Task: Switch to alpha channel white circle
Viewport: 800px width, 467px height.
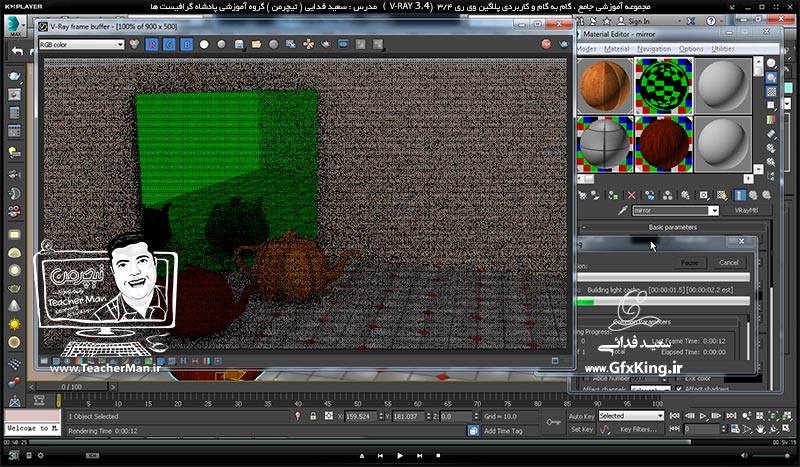Action: pos(204,44)
